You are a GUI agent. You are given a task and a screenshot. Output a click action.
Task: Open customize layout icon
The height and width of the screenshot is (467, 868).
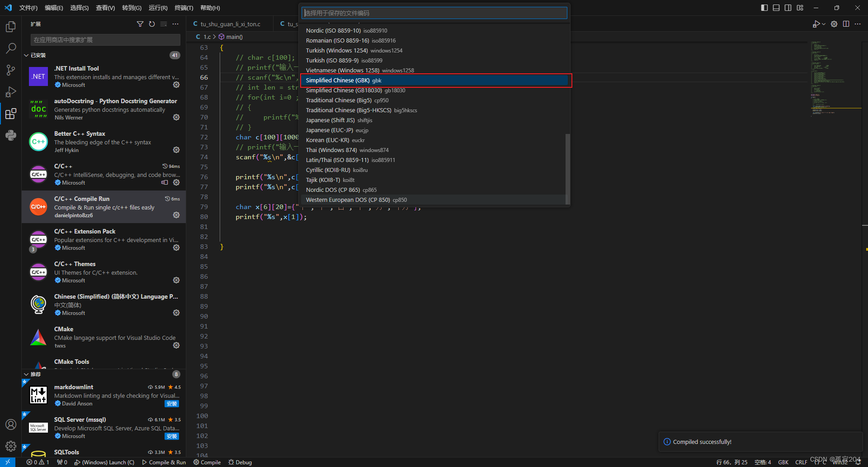point(800,8)
